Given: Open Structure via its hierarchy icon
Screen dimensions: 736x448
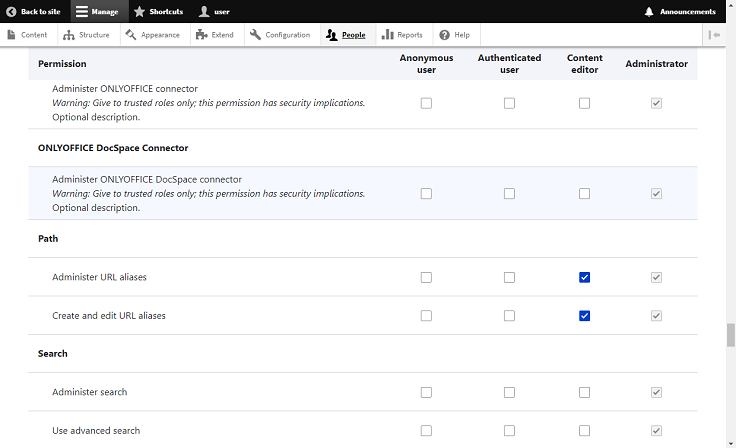Looking at the screenshot, I should (x=69, y=35).
